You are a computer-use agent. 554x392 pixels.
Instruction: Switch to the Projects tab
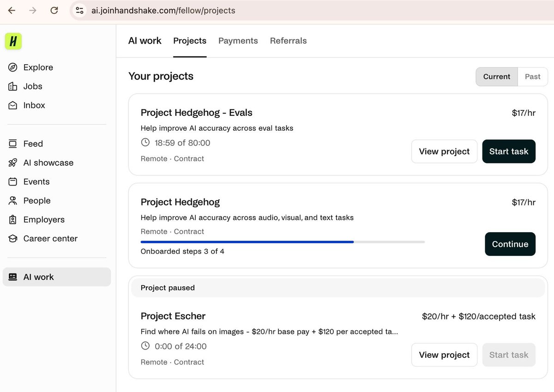pos(190,41)
